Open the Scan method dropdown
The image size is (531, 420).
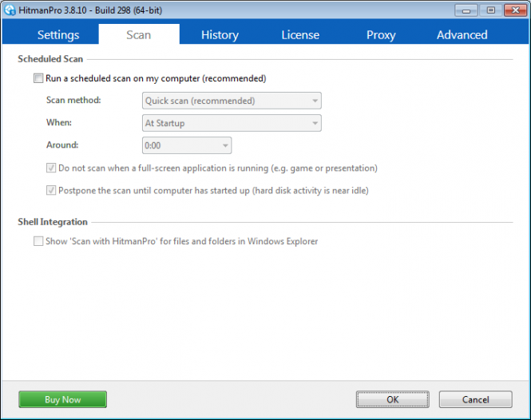(x=232, y=101)
